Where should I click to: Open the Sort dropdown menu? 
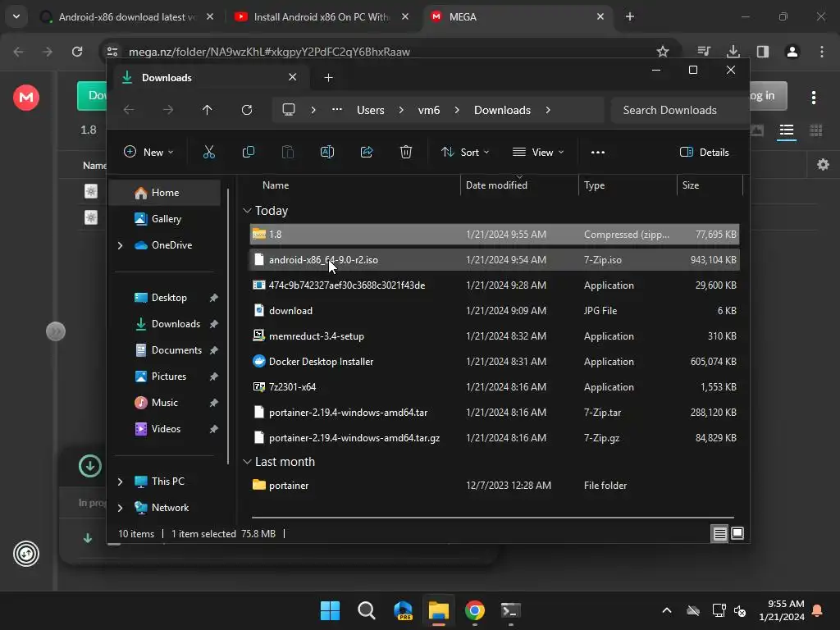tap(464, 152)
